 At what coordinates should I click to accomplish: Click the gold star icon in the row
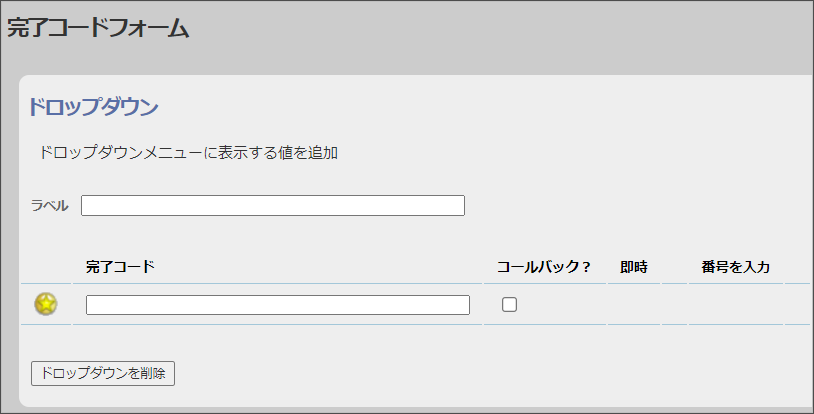(46, 304)
